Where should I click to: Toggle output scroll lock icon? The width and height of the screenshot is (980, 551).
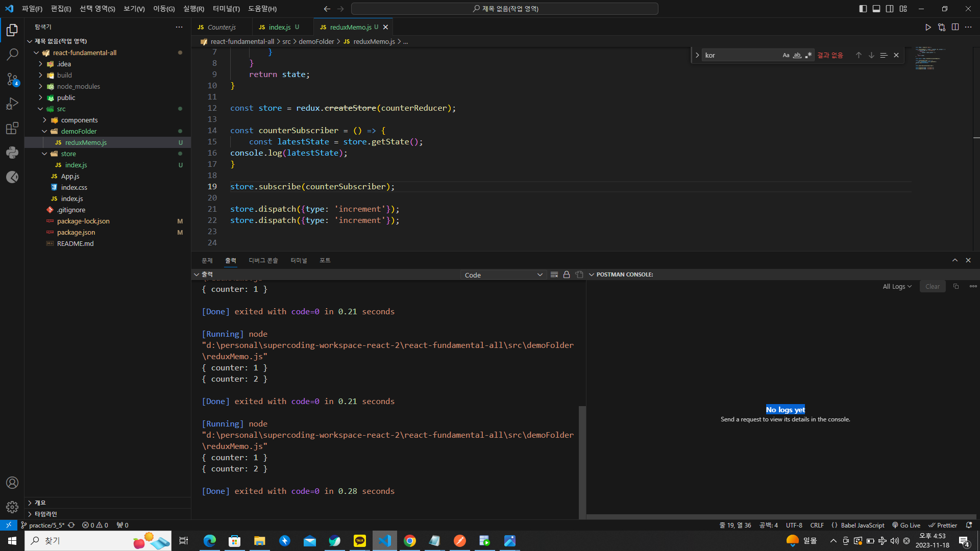pos(567,275)
